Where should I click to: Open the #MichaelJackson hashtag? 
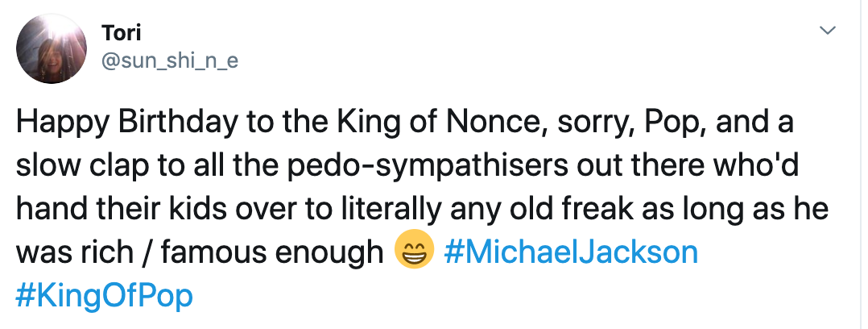(570, 252)
